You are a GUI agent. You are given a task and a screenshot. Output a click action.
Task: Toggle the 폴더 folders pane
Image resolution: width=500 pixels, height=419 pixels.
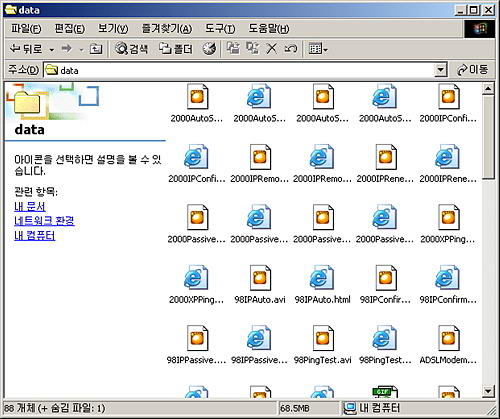pos(176,49)
